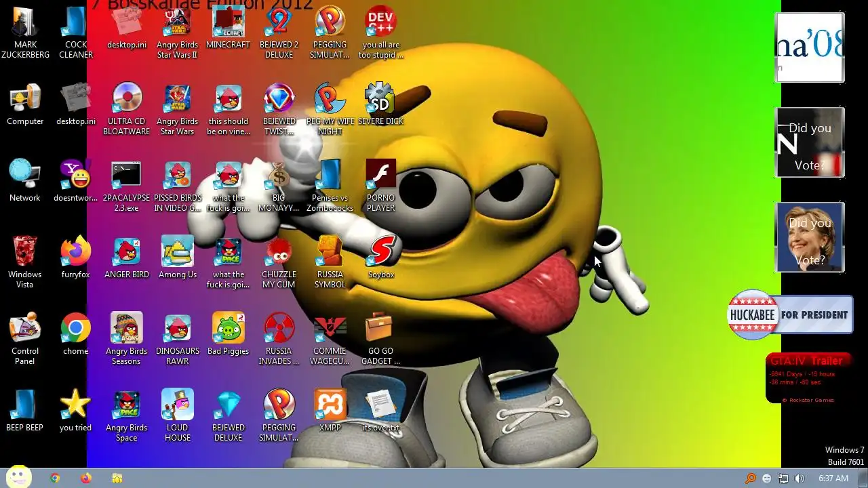868x488 pixels.
Task: Open RUSSIA INVADES ... radiation icon
Action: coord(279,339)
